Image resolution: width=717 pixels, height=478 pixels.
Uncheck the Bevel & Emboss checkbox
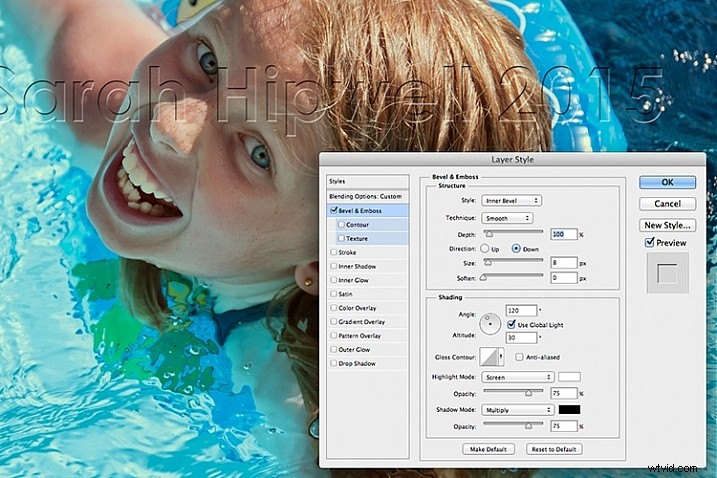334,210
